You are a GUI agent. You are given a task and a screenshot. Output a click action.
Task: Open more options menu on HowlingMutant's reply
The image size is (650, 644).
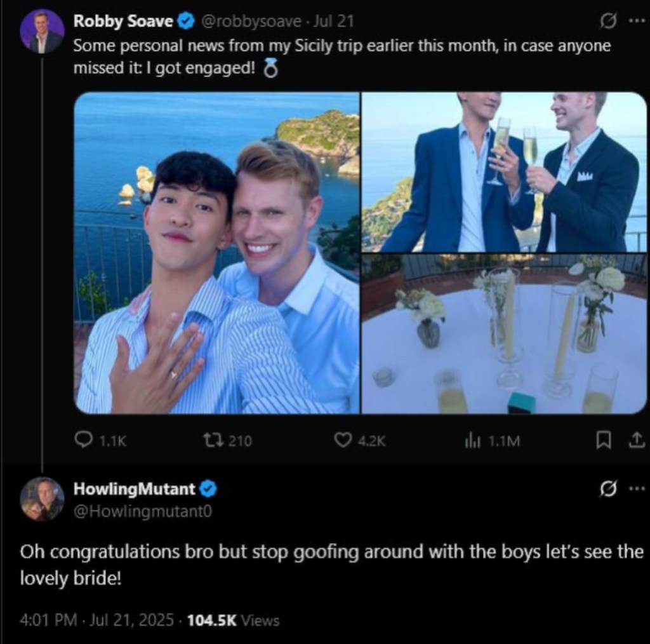pos(637,488)
